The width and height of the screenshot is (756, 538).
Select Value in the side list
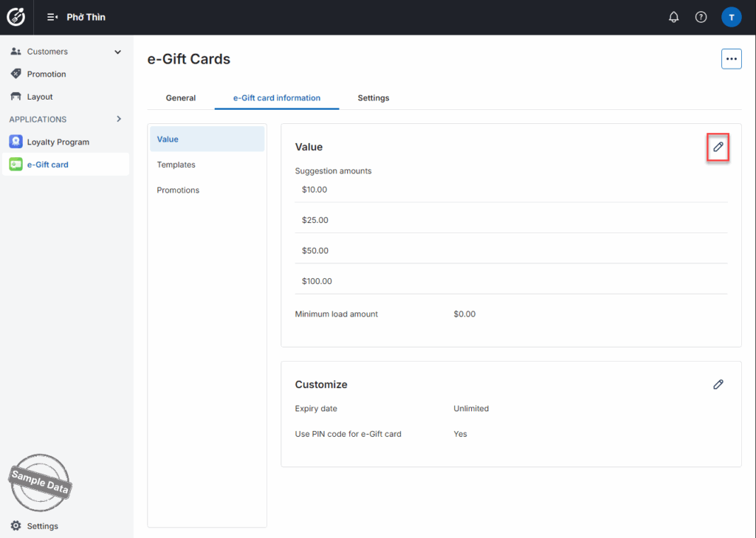tap(168, 139)
